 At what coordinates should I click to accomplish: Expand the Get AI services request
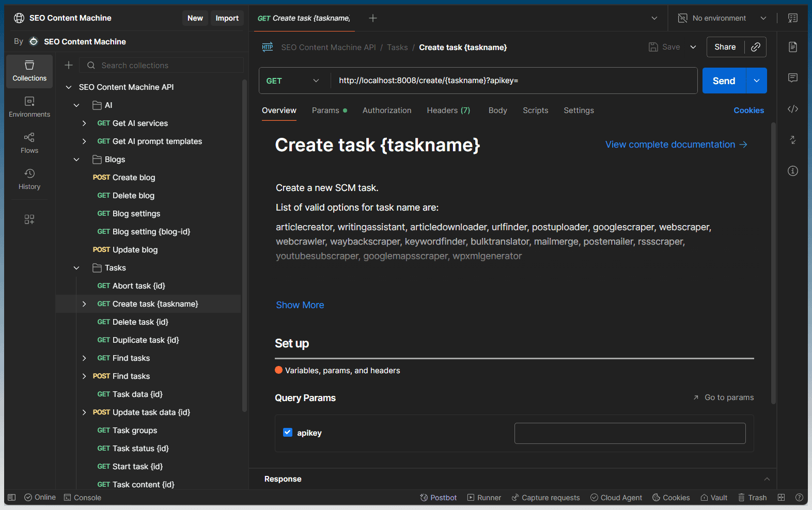click(x=84, y=123)
